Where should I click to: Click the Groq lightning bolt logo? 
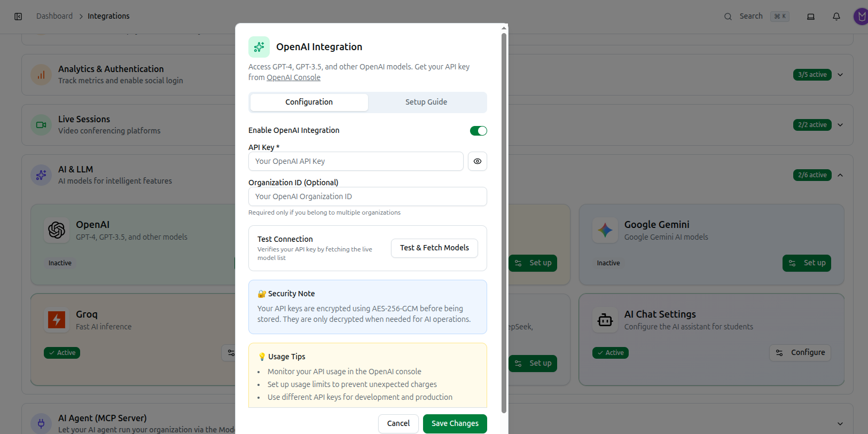pyautogui.click(x=57, y=320)
